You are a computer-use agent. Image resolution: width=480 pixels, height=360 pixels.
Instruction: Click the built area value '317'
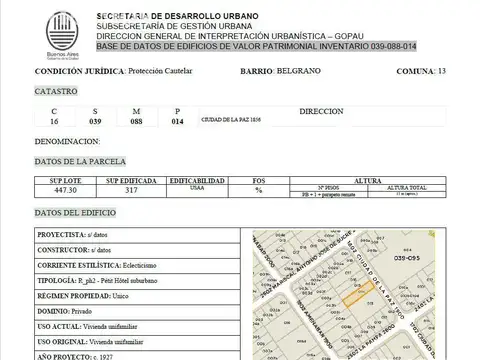point(131,190)
